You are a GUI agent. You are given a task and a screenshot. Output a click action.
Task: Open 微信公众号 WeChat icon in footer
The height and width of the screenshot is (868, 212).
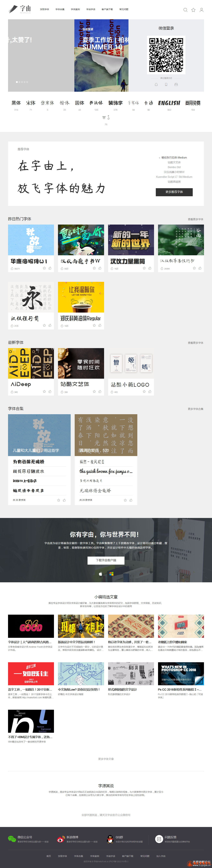(x=12, y=839)
